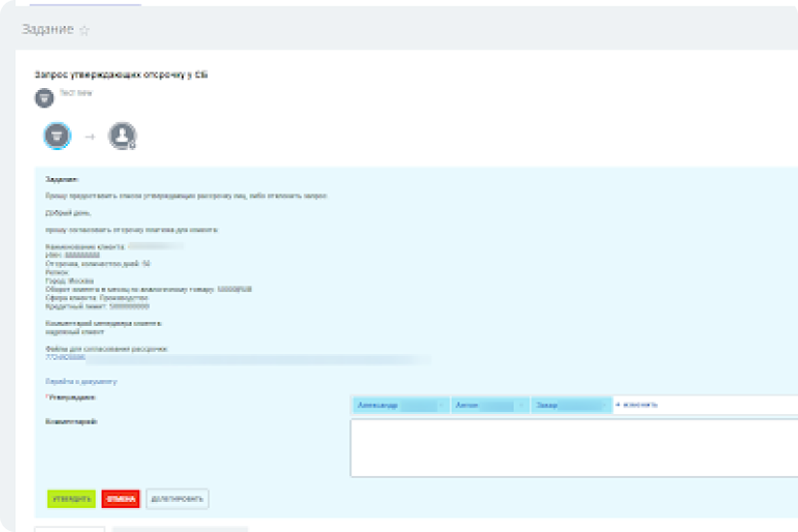This screenshot has height=532, width=798.
Task: Select the highlighted initiator step icon
Action: 57,136
